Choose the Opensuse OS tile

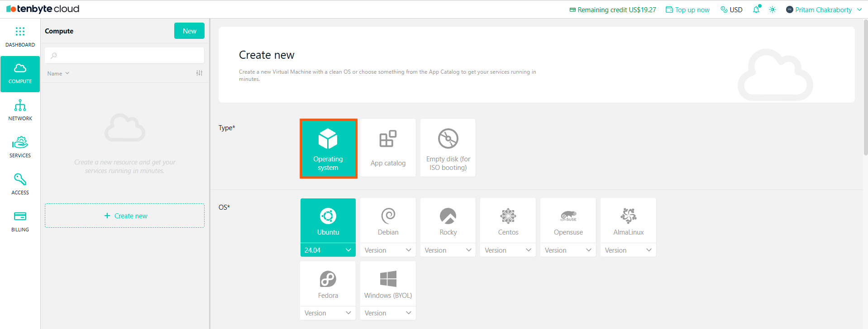tap(568, 221)
